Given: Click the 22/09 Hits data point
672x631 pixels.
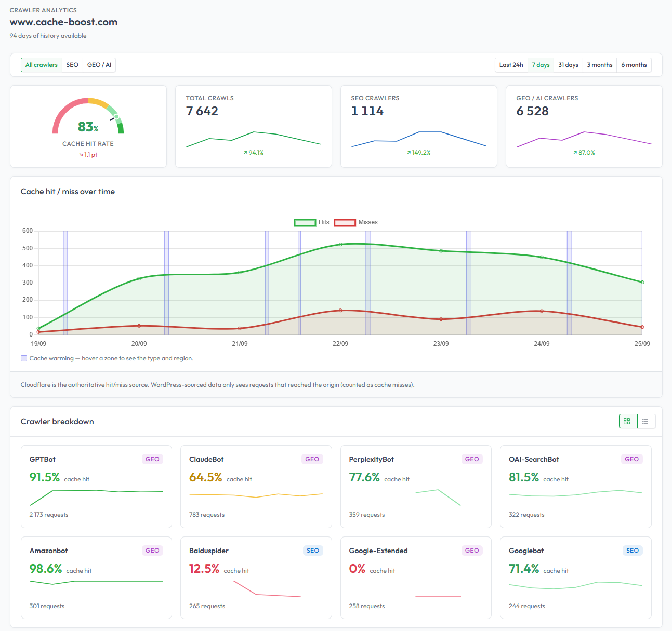Looking at the screenshot, I should (x=340, y=244).
